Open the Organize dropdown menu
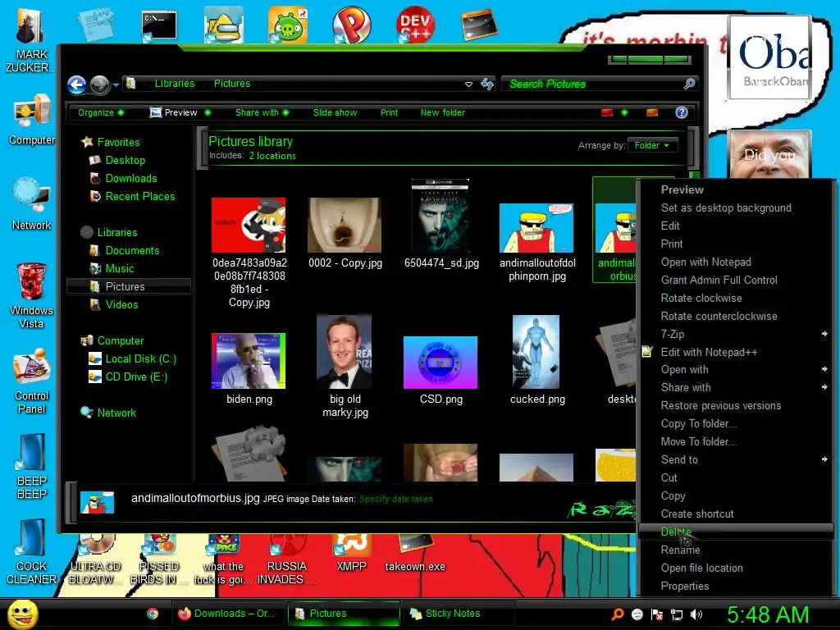The height and width of the screenshot is (630, 840). [x=101, y=112]
